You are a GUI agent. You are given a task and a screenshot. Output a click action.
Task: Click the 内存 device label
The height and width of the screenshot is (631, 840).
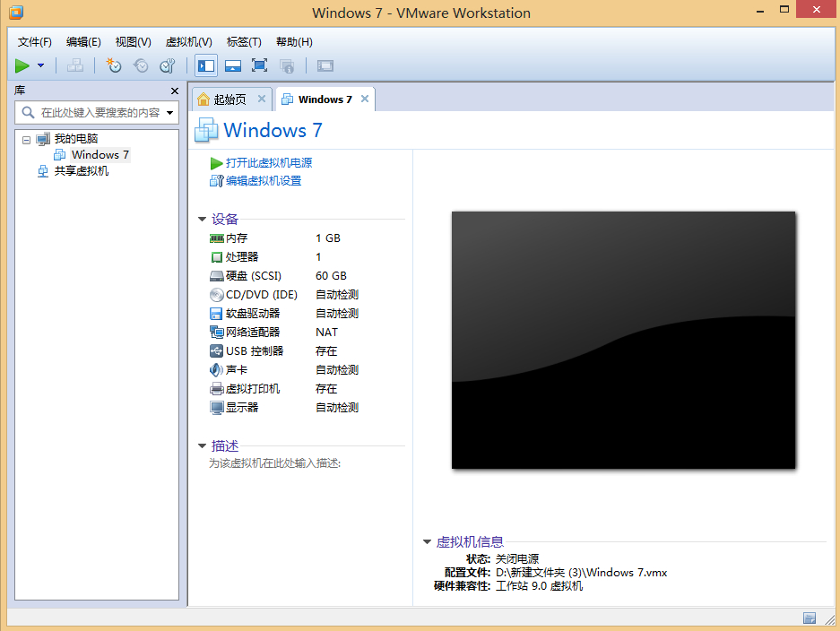237,238
